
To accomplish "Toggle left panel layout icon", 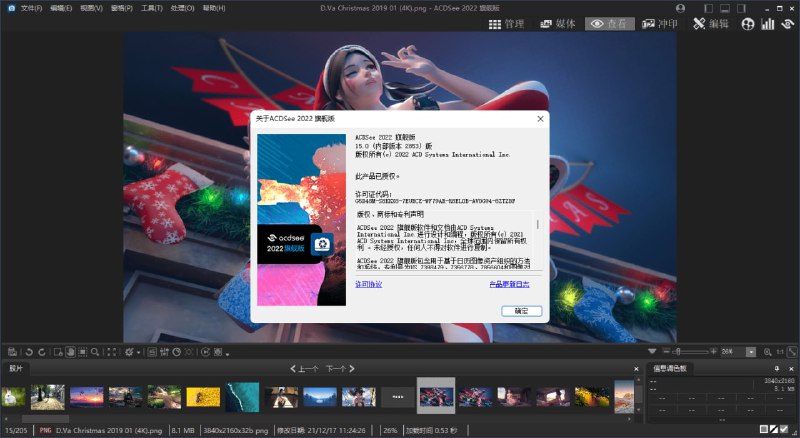I will (x=708, y=8).
